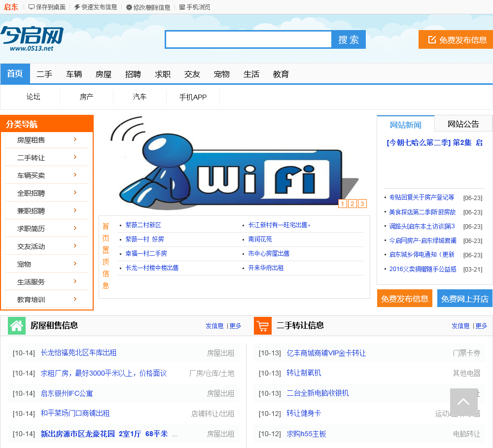
Task: Expand the 生活服务 category arrow
Action: [75, 281]
